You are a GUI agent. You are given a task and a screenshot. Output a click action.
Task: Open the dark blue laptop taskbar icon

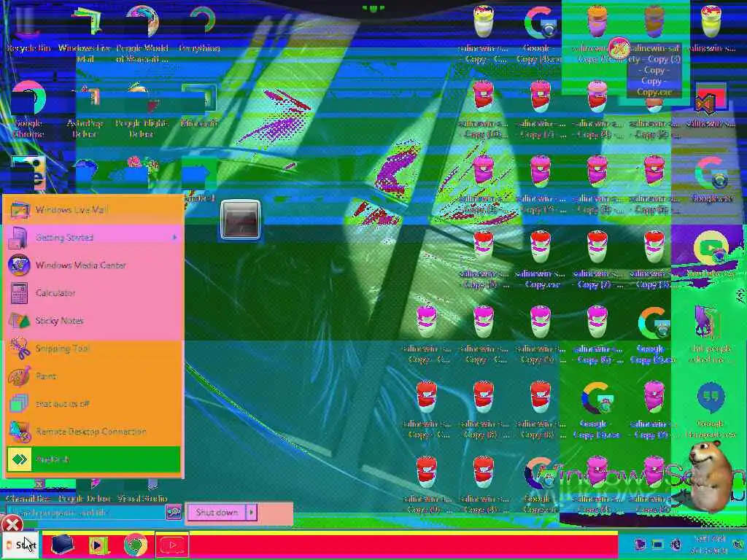(62, 545)
